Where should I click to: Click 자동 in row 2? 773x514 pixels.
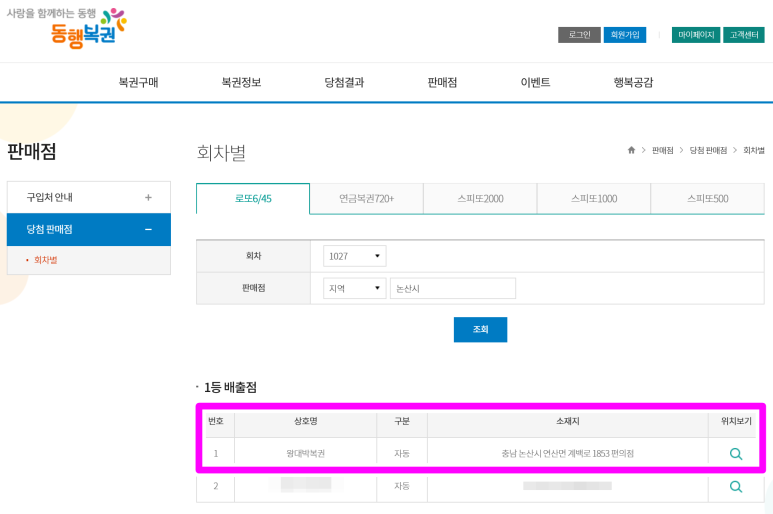[x=402, y=486]
